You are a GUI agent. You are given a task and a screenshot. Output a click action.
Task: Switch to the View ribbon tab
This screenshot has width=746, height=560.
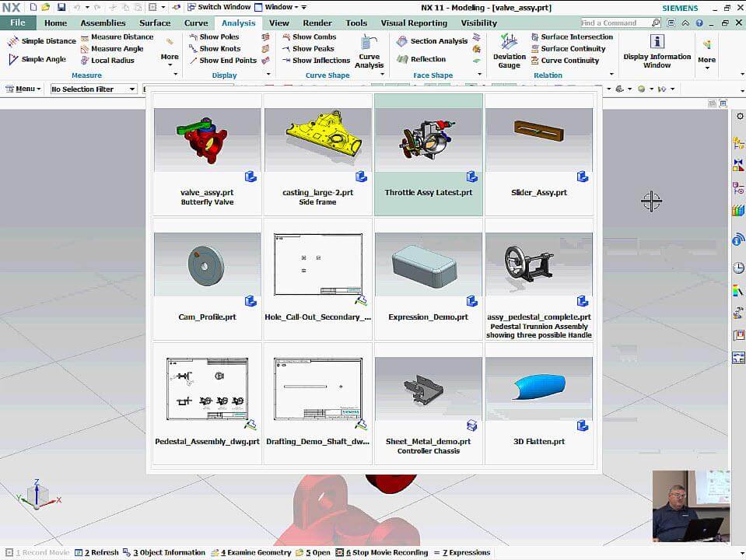[x=278, y=23]
